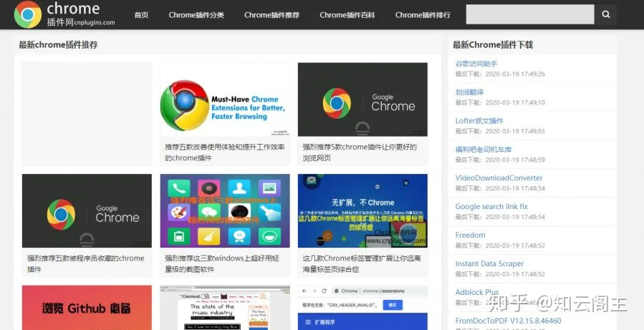644x330 pixels.
Task: Open the Chrome插件推荐 menu item
Action: point(272,15)
